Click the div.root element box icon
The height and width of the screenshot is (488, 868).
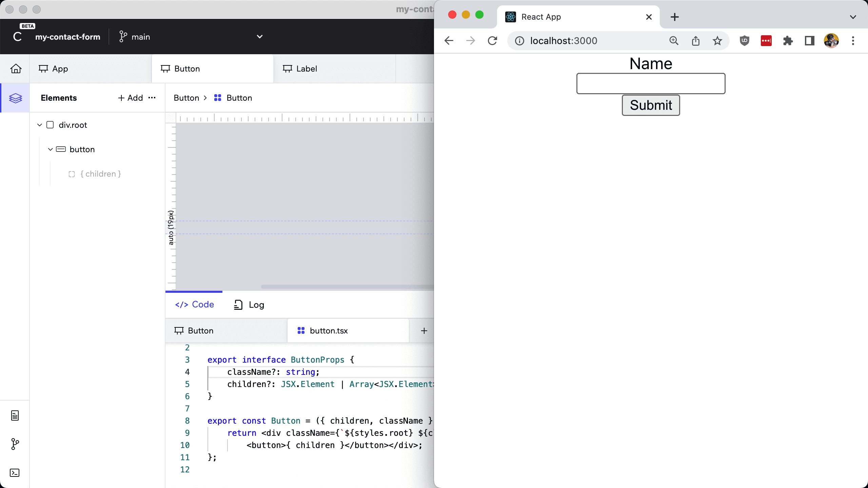[x=50, y=125]
